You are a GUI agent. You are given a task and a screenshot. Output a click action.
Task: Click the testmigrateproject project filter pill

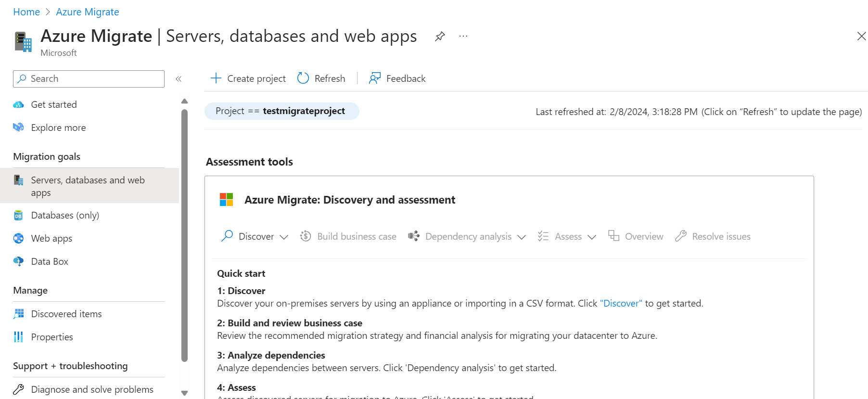pyautogui.click(x=281, y=111)
